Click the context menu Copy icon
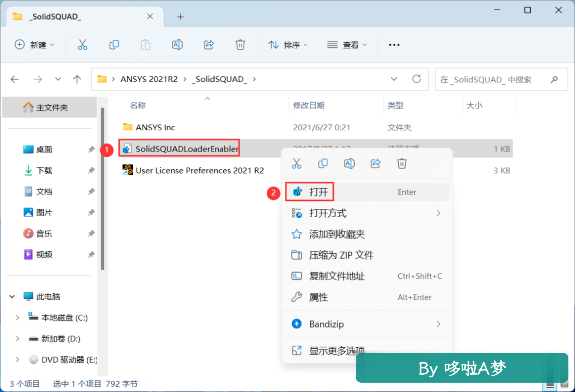This screenshot has width=575, height=392. (323, 163)
